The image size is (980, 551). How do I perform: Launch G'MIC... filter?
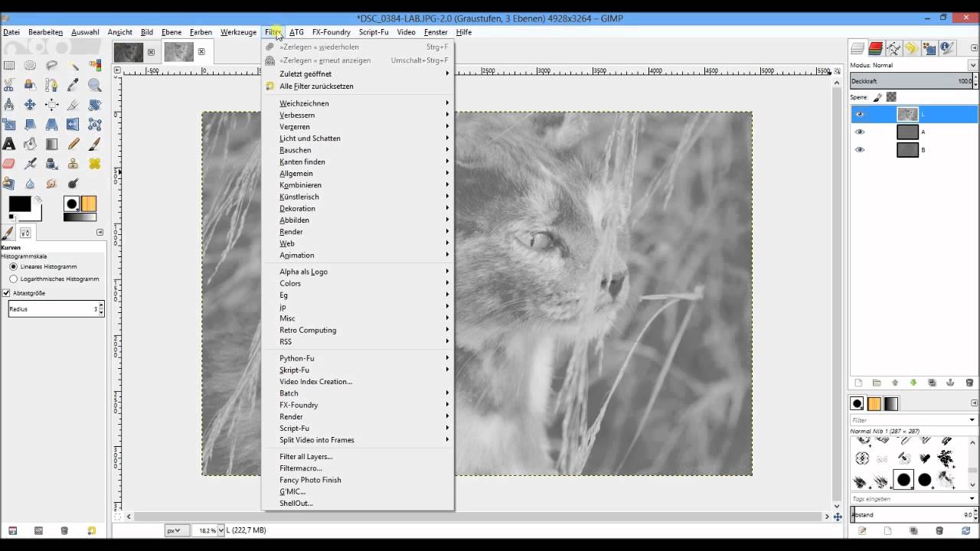[358, 491]
